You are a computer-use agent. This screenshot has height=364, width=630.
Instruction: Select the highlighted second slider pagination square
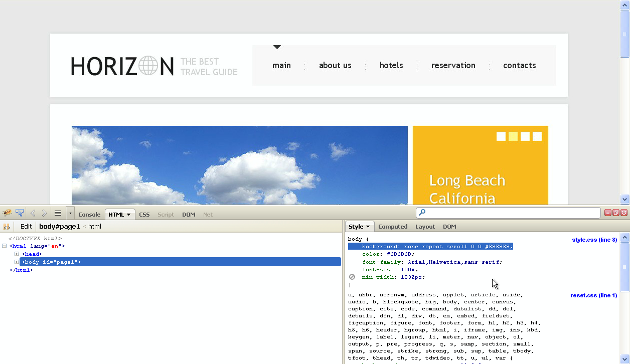tap(513, 136)
